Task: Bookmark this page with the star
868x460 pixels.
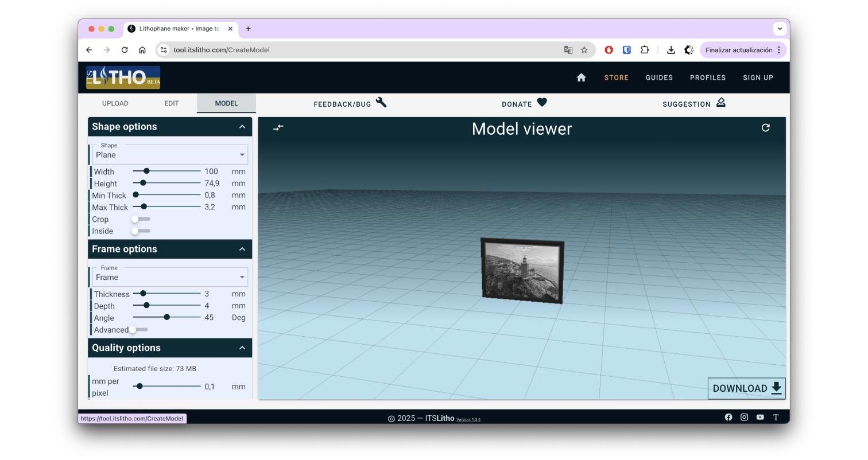Action: point(584,50)
